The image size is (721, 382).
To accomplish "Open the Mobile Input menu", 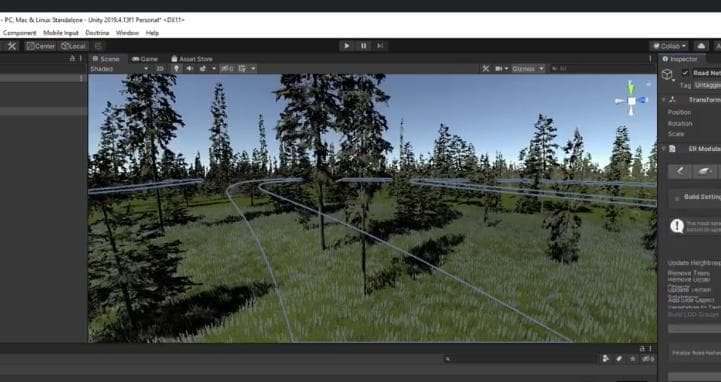I will [x=61, y=33].
